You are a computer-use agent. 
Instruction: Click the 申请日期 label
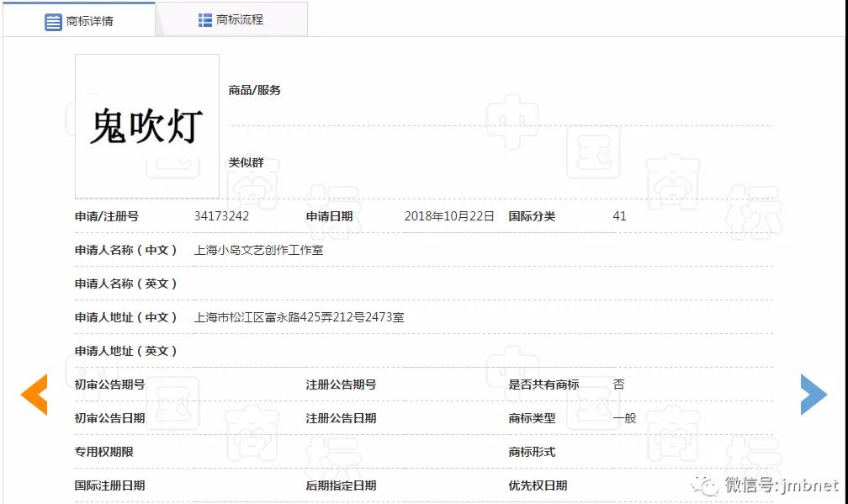pyautogui.click(x=330, y=216)
